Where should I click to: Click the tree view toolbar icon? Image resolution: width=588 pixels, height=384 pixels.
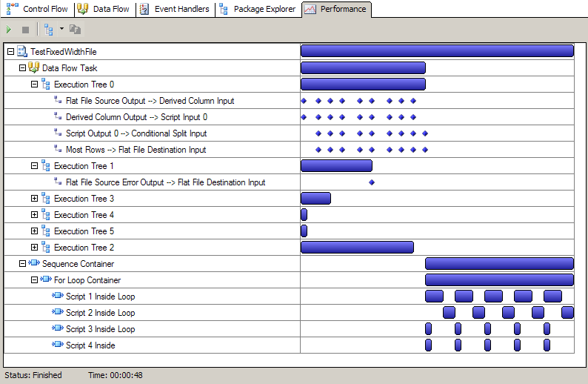pyautogui.click(x=49, y=30)
